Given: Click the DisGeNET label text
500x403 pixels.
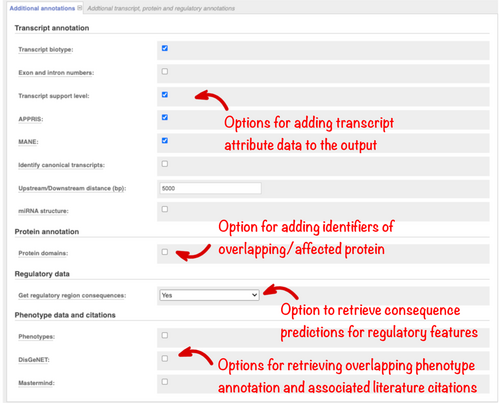Looking at the screenshot, I should pyautogui.click(x=34, y=360).
